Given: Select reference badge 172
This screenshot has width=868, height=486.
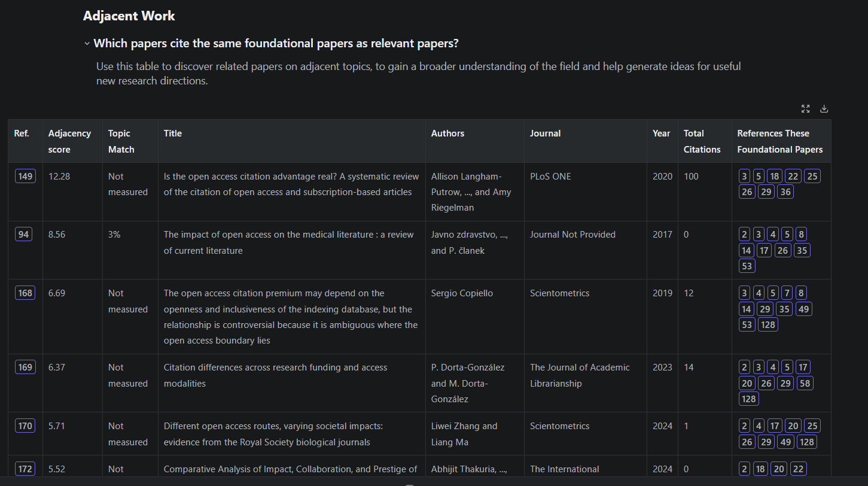Looking at the screenshot, I should coord(25,469).
